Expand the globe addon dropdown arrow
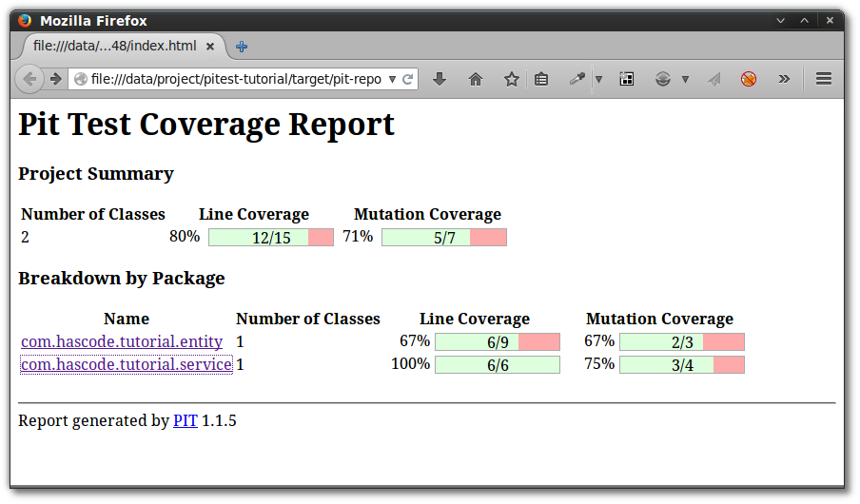The height and width of the screenshot is (504, 860). coord(685,80)
